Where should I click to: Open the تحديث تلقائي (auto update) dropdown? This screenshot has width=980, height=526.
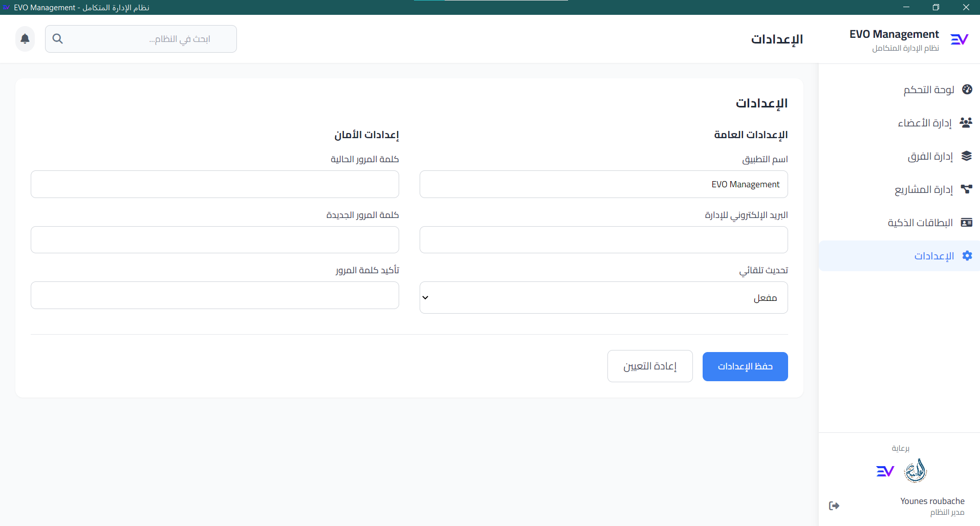603,297
